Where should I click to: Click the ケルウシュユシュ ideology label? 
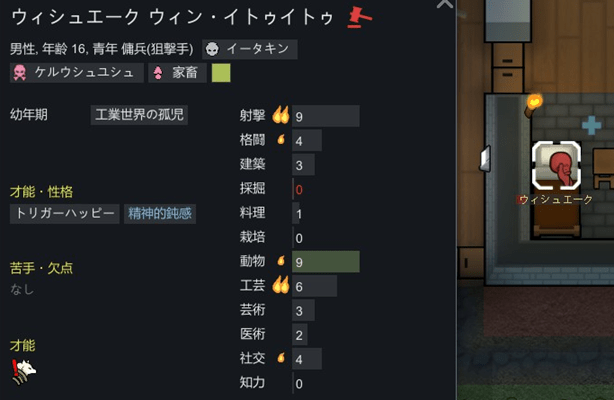click(x=77, y=72)
